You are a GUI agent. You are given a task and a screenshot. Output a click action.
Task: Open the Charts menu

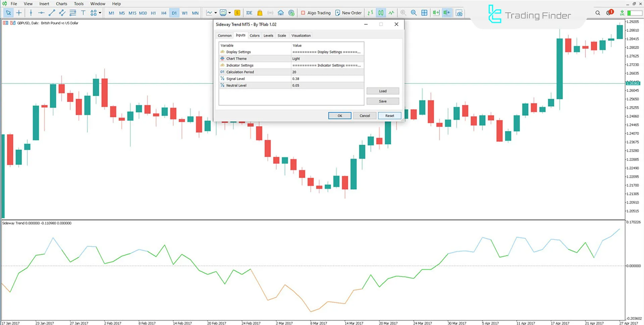click(61, 4)
